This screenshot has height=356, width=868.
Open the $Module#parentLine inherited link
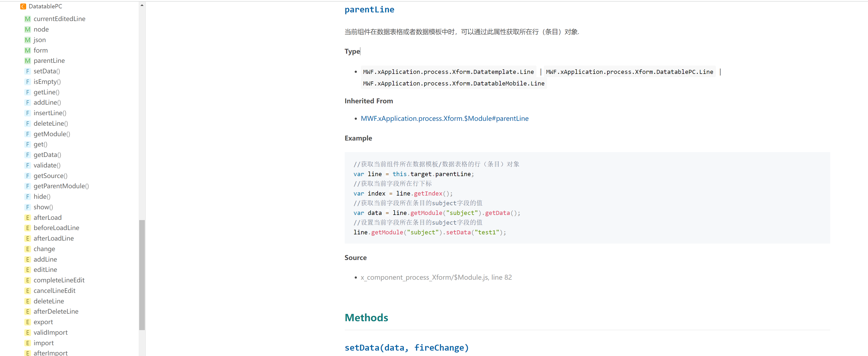click(445, 119)
